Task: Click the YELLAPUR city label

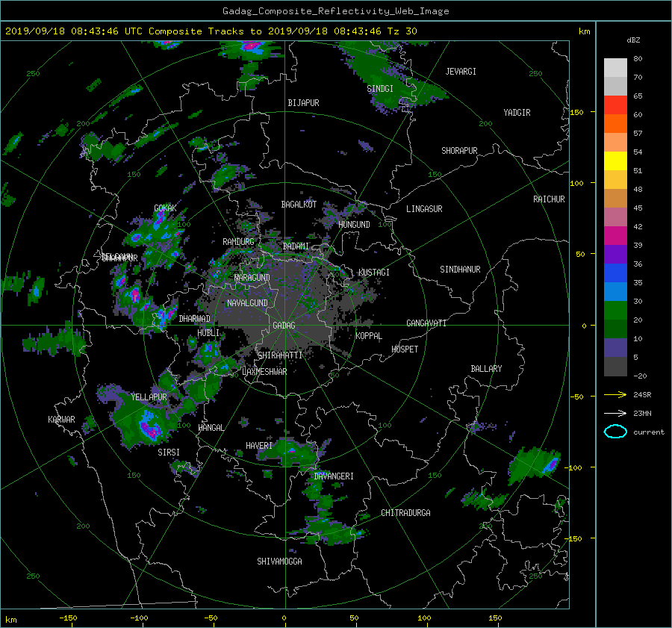Action: (x=149, y=397)
